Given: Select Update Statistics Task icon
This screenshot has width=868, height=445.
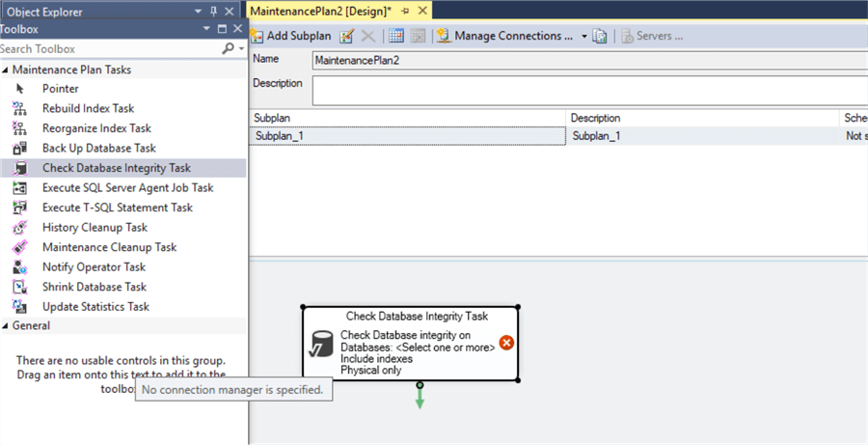Looking at the screenshot, I should coord(19,306).
